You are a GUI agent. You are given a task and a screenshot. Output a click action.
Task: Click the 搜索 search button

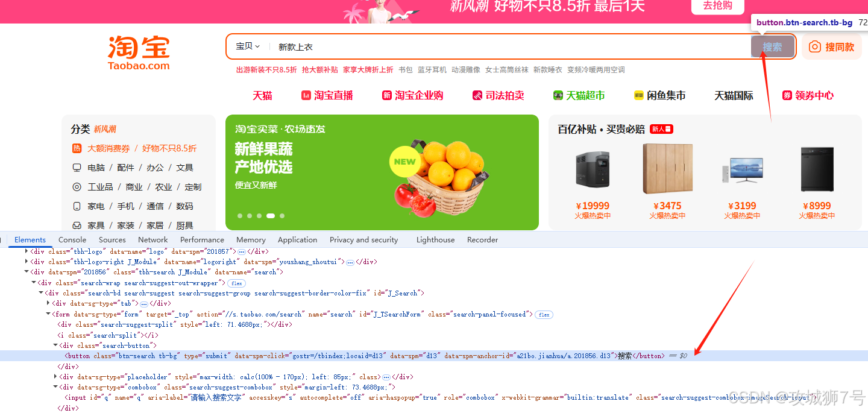point(773,46)
